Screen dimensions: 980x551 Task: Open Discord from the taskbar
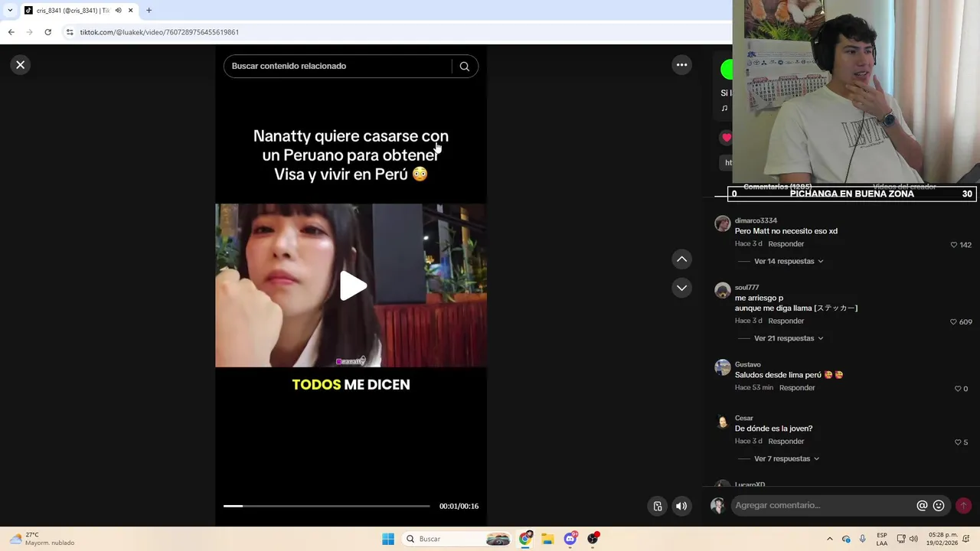coord(570,539)
